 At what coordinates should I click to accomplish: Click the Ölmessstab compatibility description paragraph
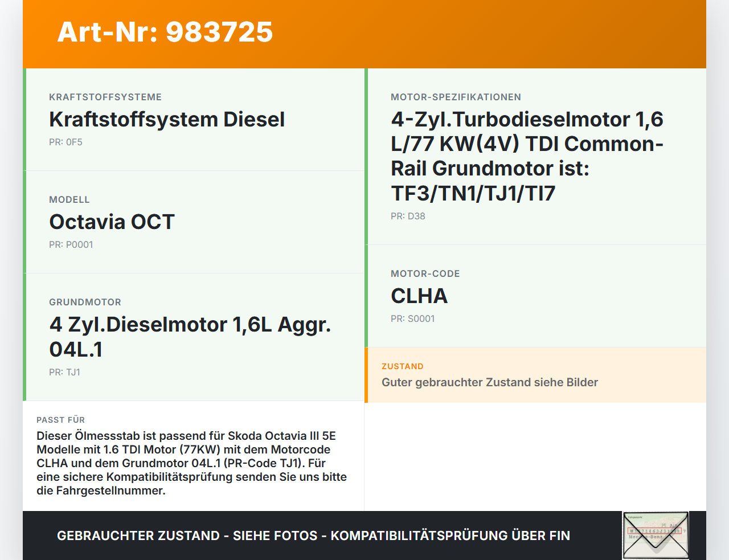(x=191, y=463)
